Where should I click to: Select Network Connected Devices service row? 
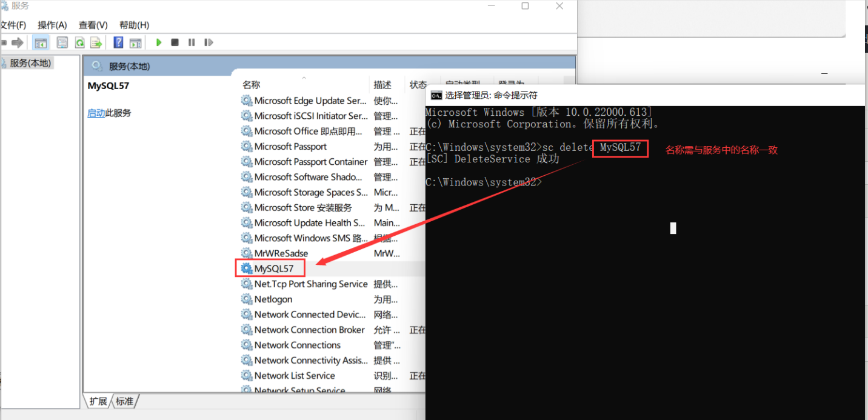coord(333,315)
